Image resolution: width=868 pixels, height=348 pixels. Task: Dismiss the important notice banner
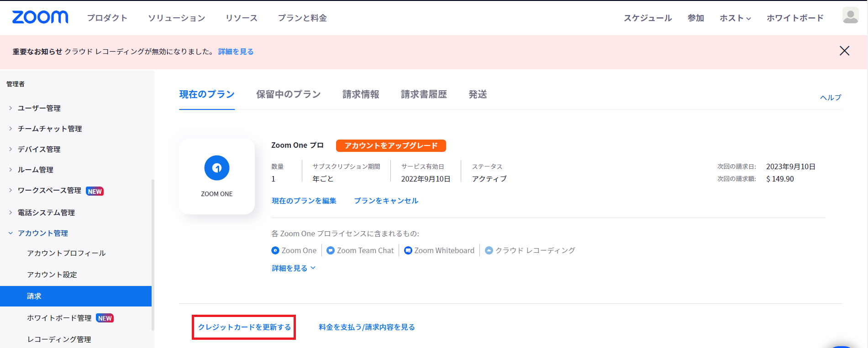(844, 51)
